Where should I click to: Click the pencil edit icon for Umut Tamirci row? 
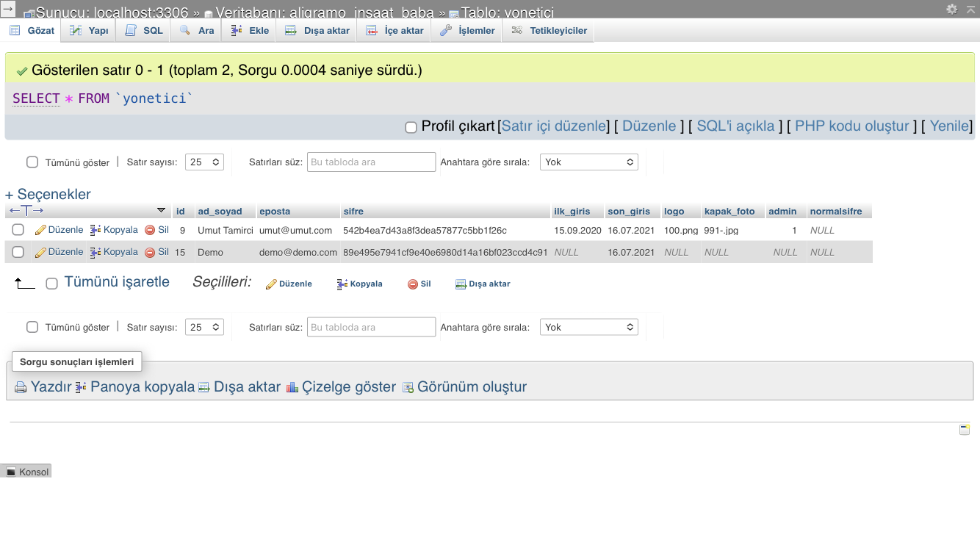point(40,231)
